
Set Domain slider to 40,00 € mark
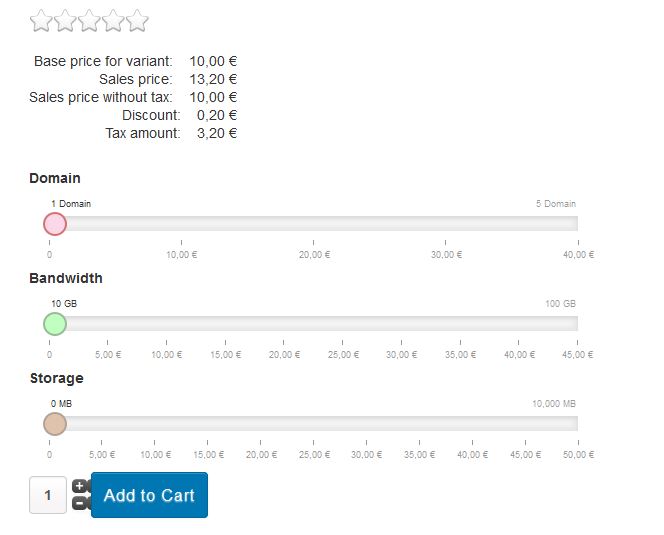577,224
